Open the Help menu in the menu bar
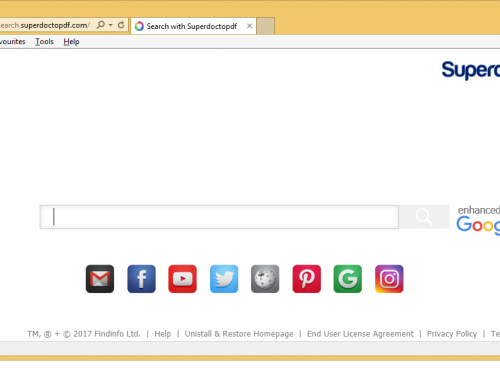The height and width of the screenshot is (375, 500). click(71, 42)
